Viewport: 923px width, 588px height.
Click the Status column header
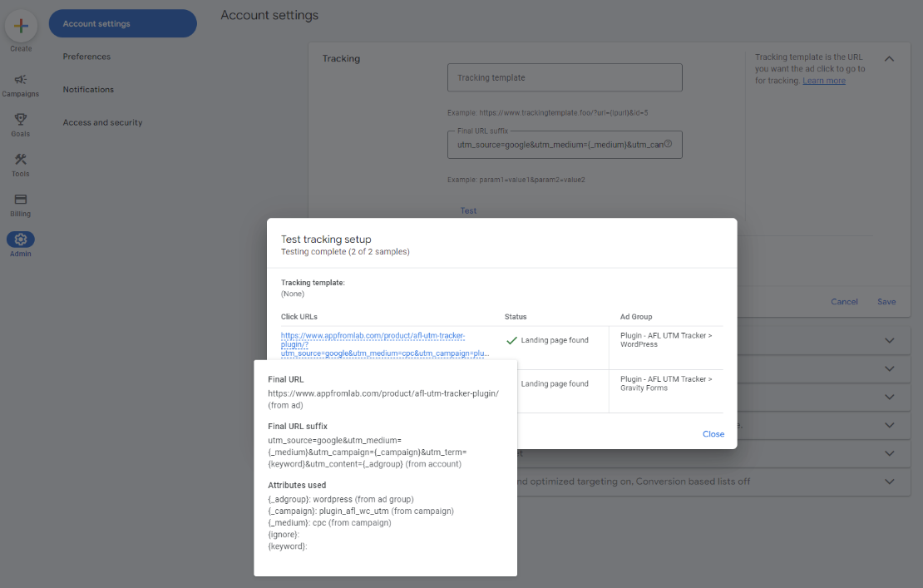click(516, 317)
